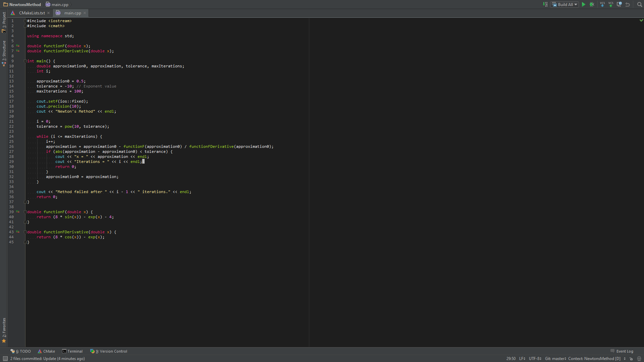Open the UTF-8 encoding selector

pyautogui.click(x=535, y=359)
